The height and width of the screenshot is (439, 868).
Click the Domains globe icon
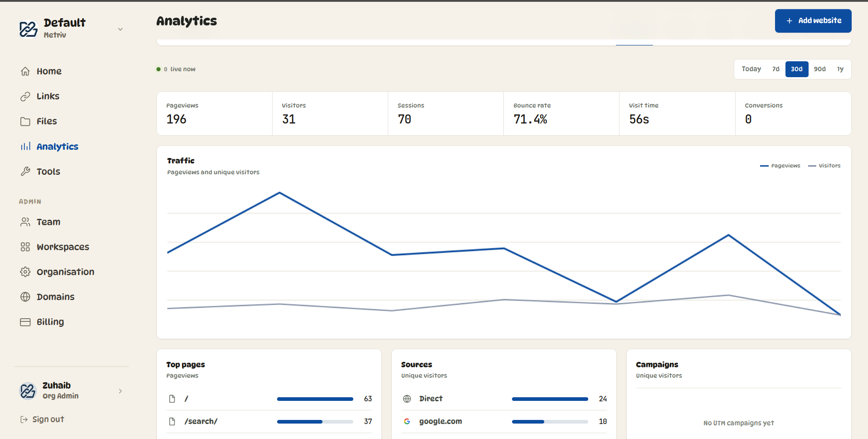[x=25, y=296]
